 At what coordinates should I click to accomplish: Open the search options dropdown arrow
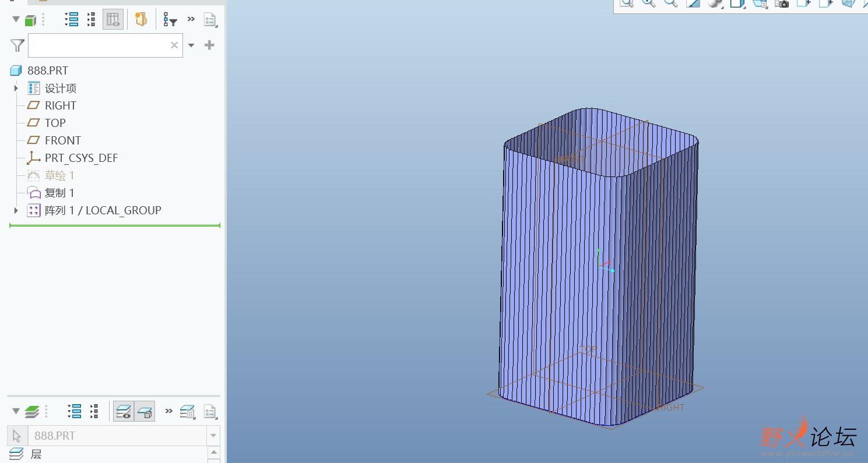point(191,45)
